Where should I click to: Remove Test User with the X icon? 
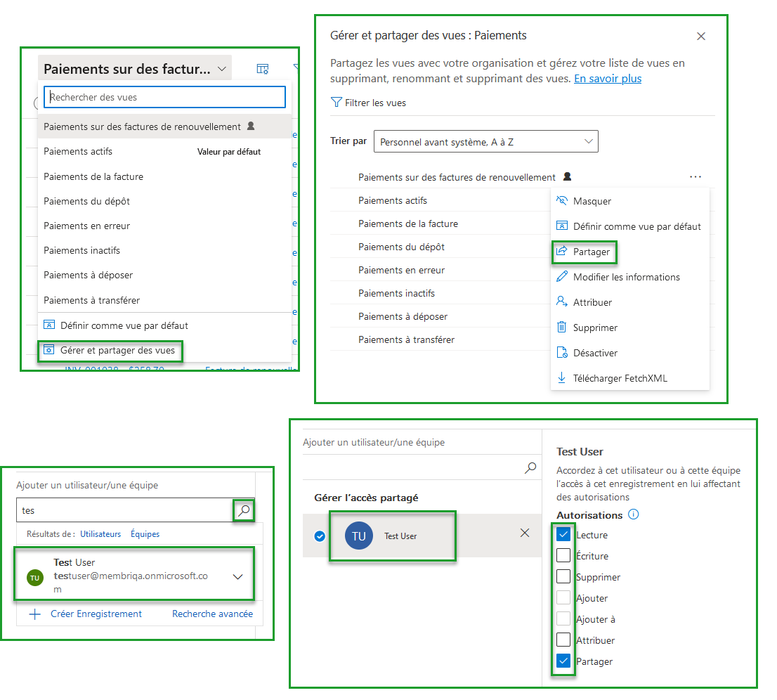click(x=524, y=533)
